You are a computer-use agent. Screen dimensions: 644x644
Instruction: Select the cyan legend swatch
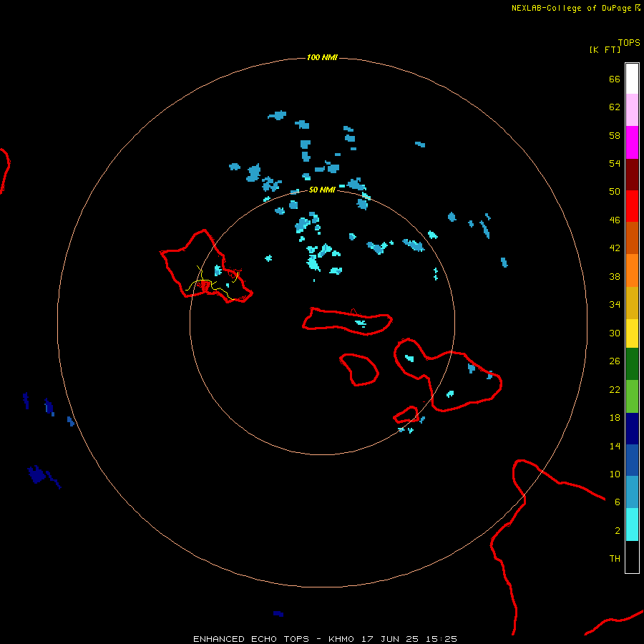coord(632,524)
